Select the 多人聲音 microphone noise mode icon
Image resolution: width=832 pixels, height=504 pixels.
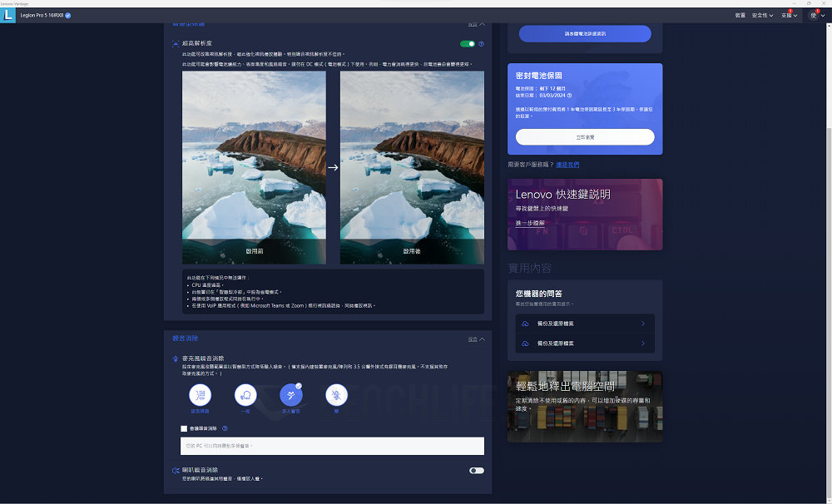[291, 394]
